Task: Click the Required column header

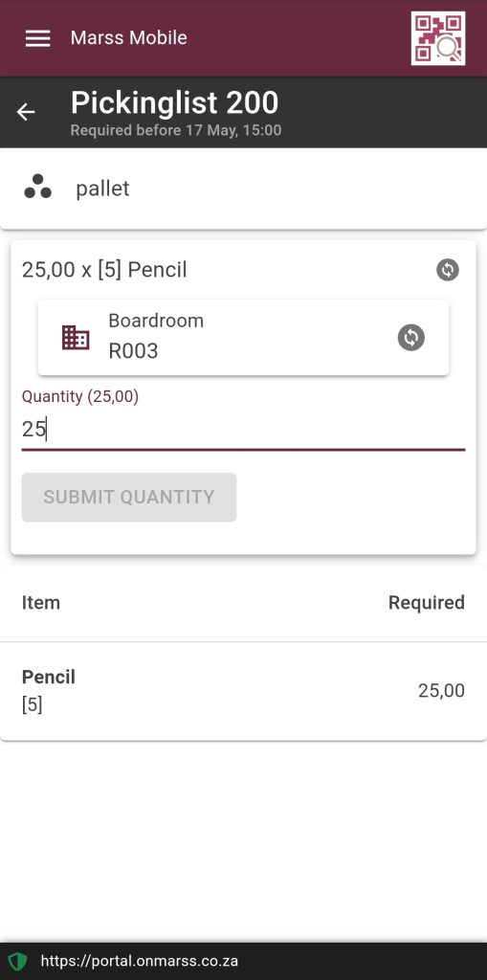Action: (x=427, y=603)
